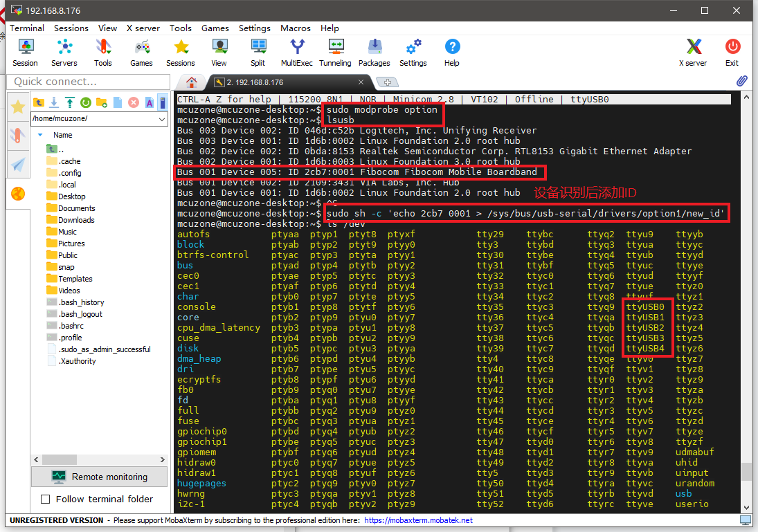Select the Pictures folder
Image resolution: width=758 pixels, height=532 pixels.
click(66, 244)
